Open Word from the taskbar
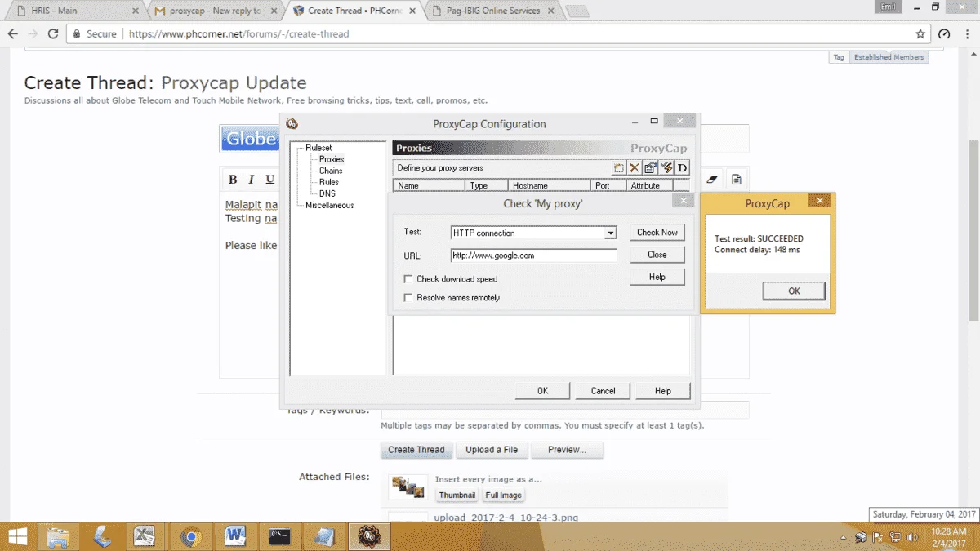980x551 pixels. pos(235,536)
